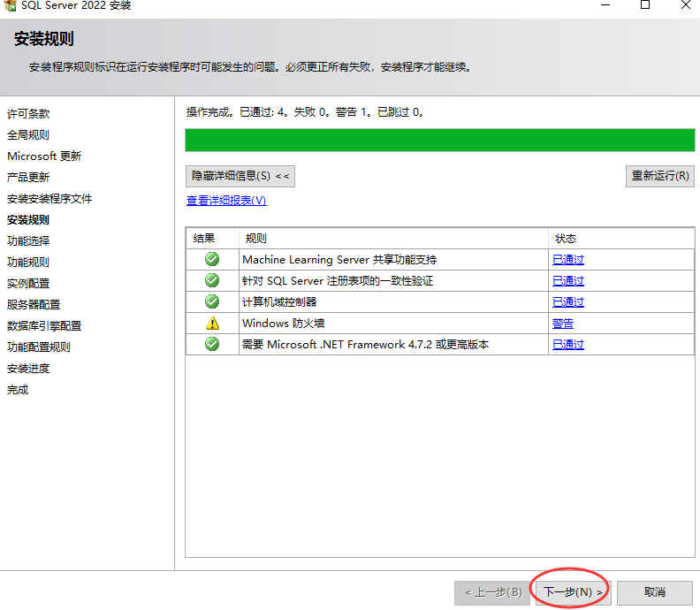Image resolution: width=700 pixels, height=610 pixels.
Task: Click the 规则 column header
Action: (x=394, y=239)
